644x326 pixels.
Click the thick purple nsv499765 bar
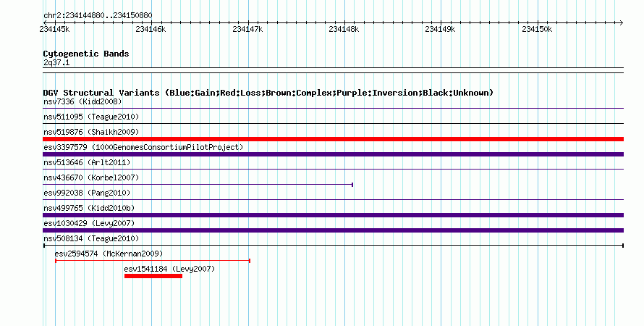[x=333, y=215]
